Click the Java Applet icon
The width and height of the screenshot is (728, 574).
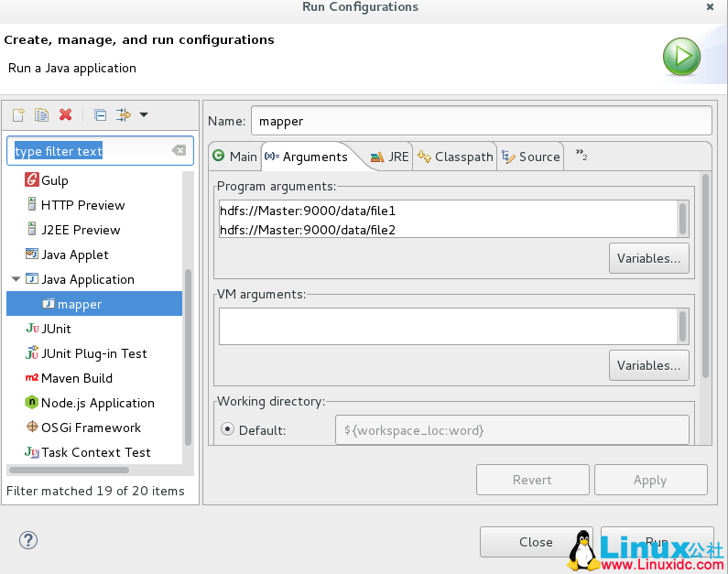31,254
